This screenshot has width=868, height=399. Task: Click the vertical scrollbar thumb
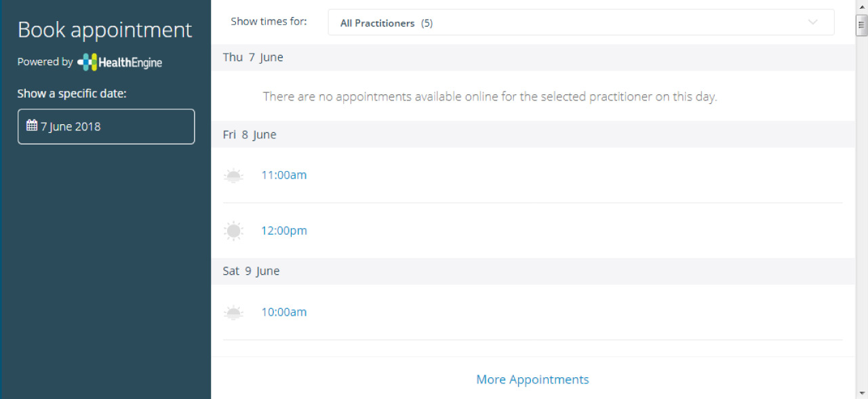tap(862, 24)
